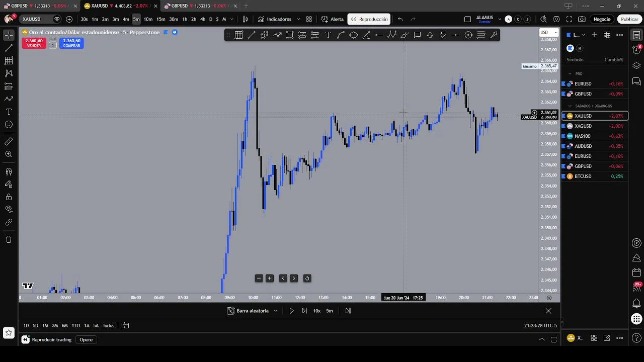
Task: Click the Negocie button
Action: (x=602, y=19)
